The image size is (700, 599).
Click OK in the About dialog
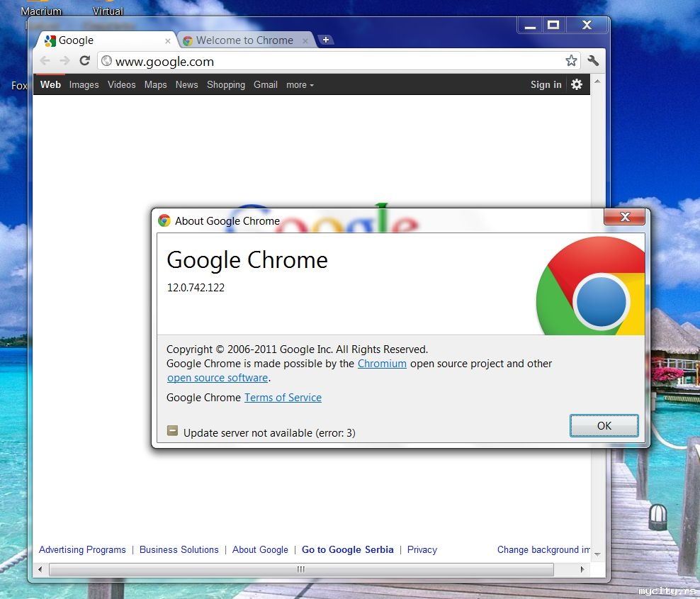tap(604, 426)
